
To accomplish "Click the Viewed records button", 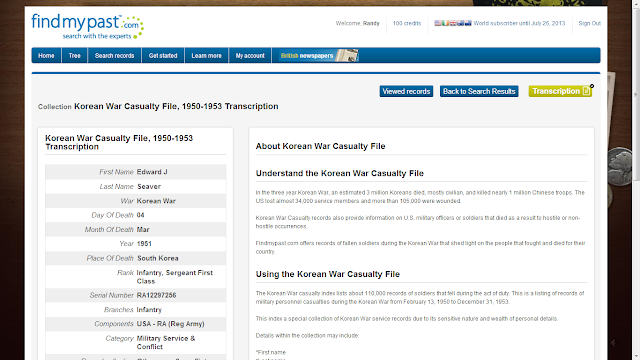I will point(406,91).
